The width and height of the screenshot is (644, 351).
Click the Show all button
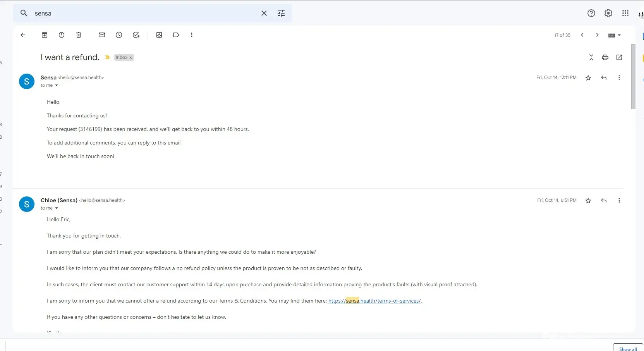click(x=628, y=348)
